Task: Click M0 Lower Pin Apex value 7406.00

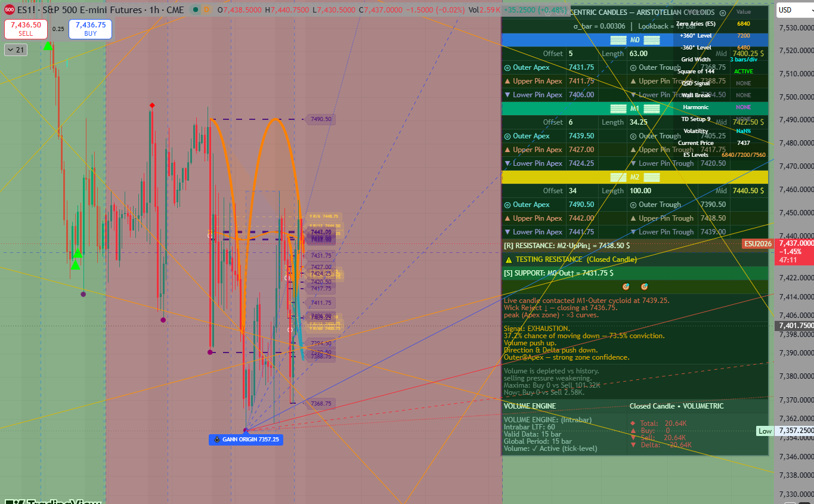Action: tap(581, 95)
